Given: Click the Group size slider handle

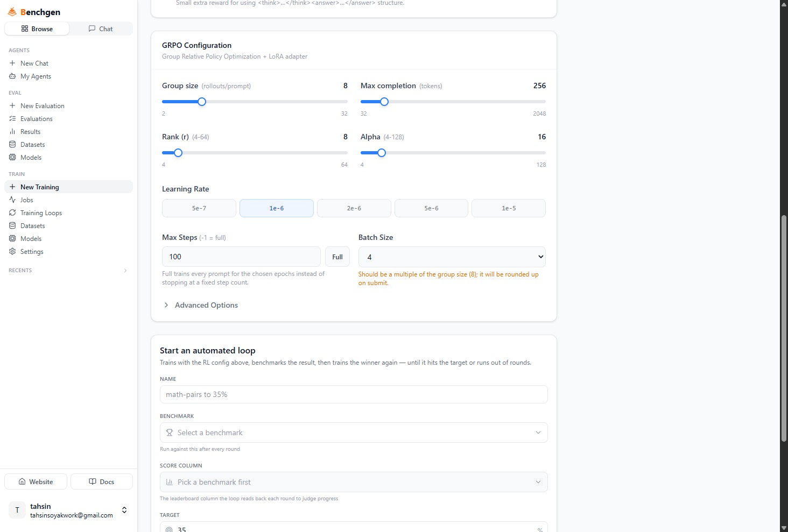Looking at the screenshot, I should point(202,102).
